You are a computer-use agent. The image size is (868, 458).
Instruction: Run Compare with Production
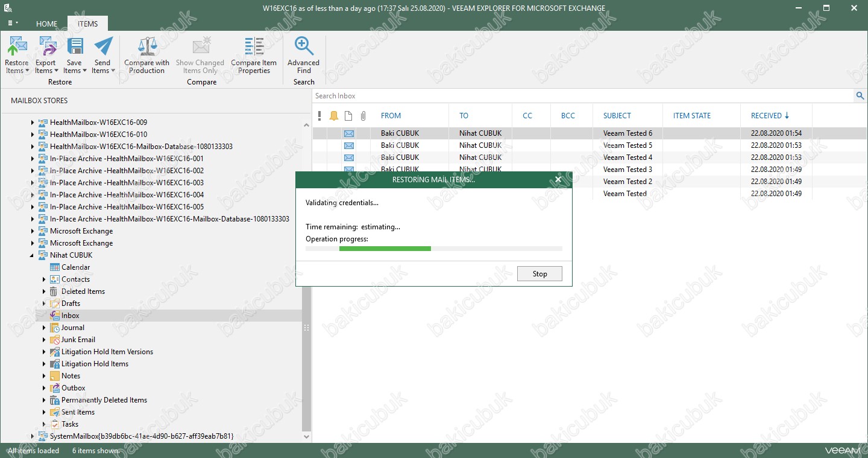point(147,56)
